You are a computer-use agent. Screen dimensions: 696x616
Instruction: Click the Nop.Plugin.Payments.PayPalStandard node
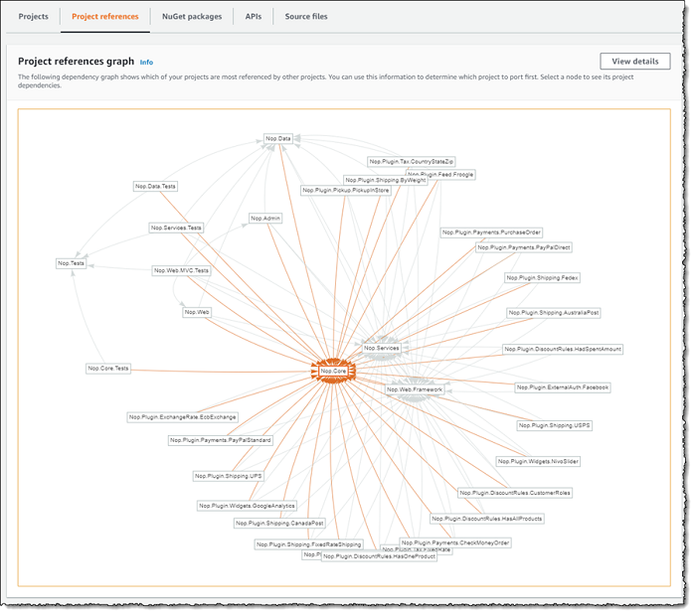coord(220,439)
